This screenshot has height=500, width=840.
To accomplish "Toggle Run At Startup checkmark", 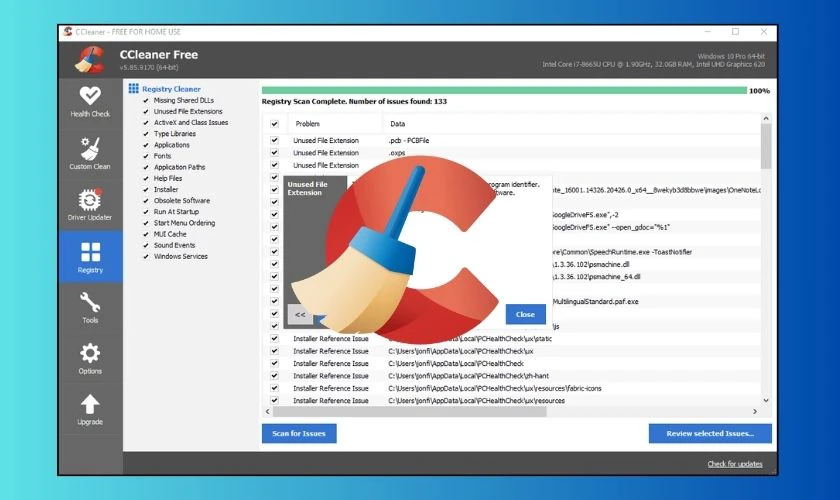I will (146, 212).
